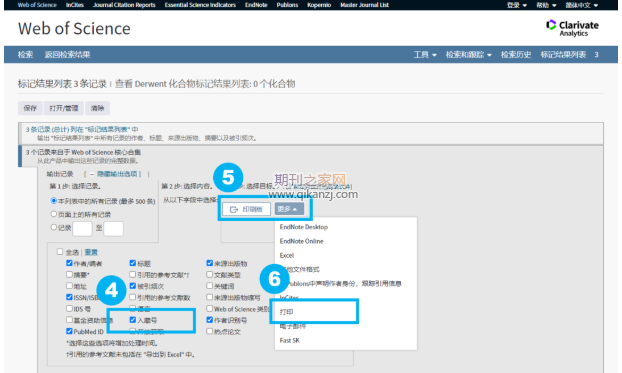The height and width of the screenshot is (373, 622).
Task: Click the Clarivate Analytics logo
Action: (x=572, y=28)
